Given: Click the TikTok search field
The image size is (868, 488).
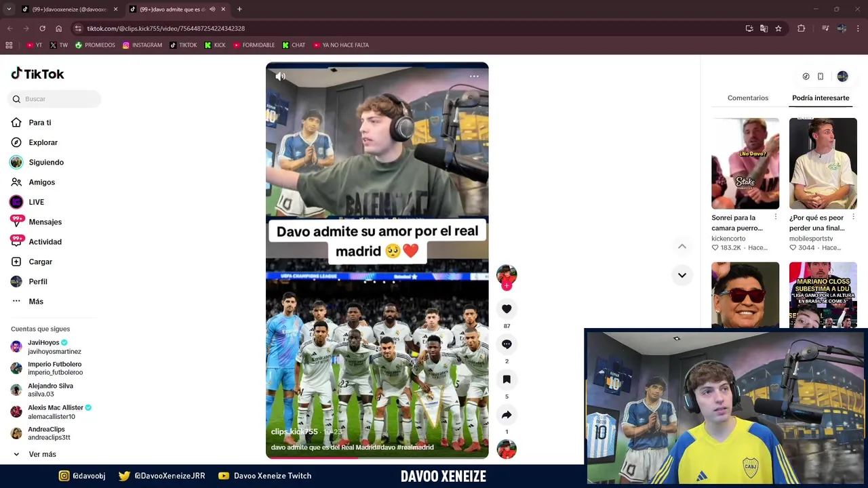Looking at the screenshot, I should point(55,99).
